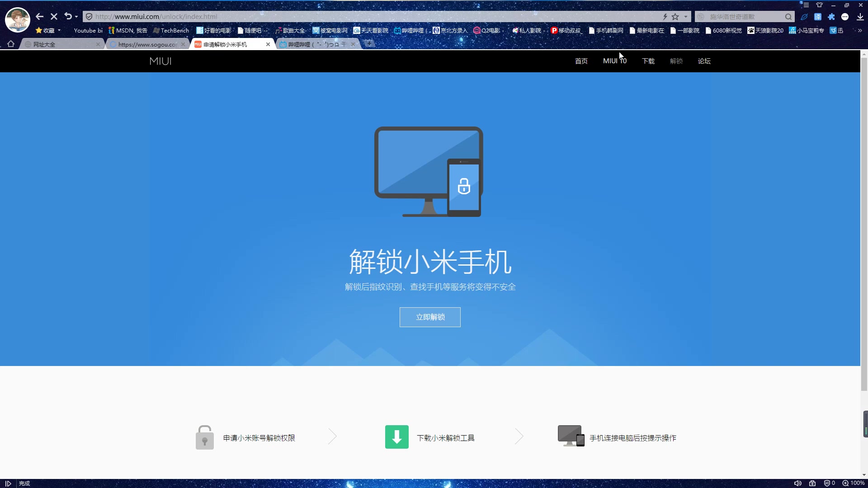Click the browser back arrow
Image resolution: width=868 pixels, height=488 pixels.
coord(40,17)
